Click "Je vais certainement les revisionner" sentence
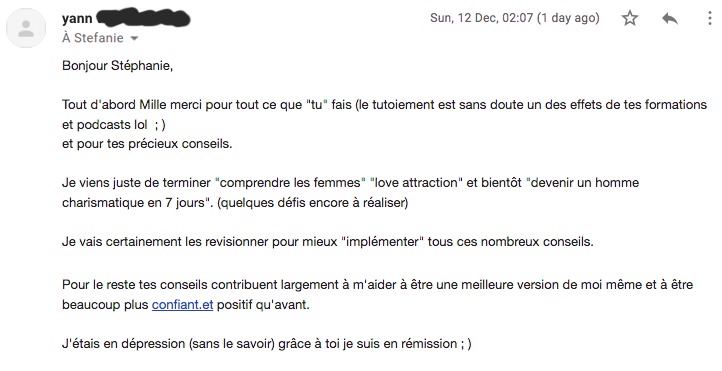The image size is (722, 371). [328, 242]
